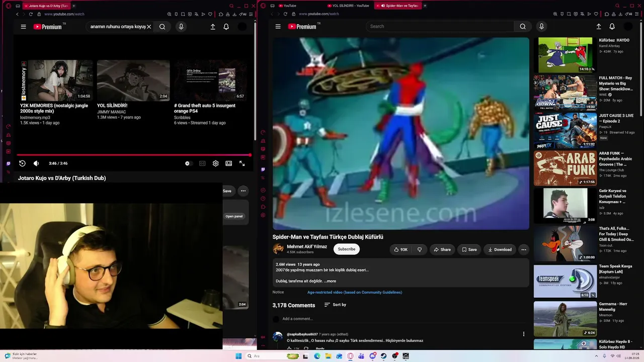This screenshot has height=362, width=644.
Task: Switch left player to theater mode
Action: tap(229, 163)
